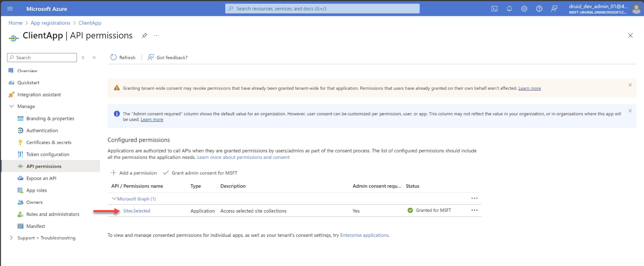The image size is (644, 266).
Task: Open Certificates & secrets
Action: [x=49, y=143]
